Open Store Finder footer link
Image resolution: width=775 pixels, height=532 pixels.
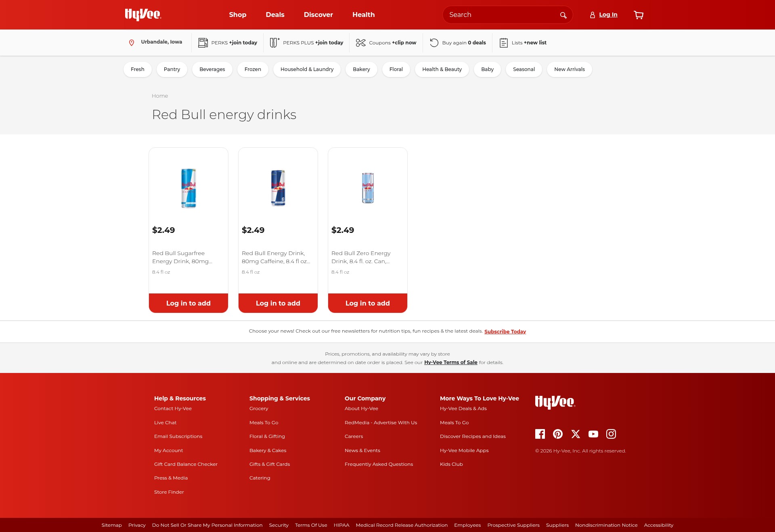click(169, 492)
